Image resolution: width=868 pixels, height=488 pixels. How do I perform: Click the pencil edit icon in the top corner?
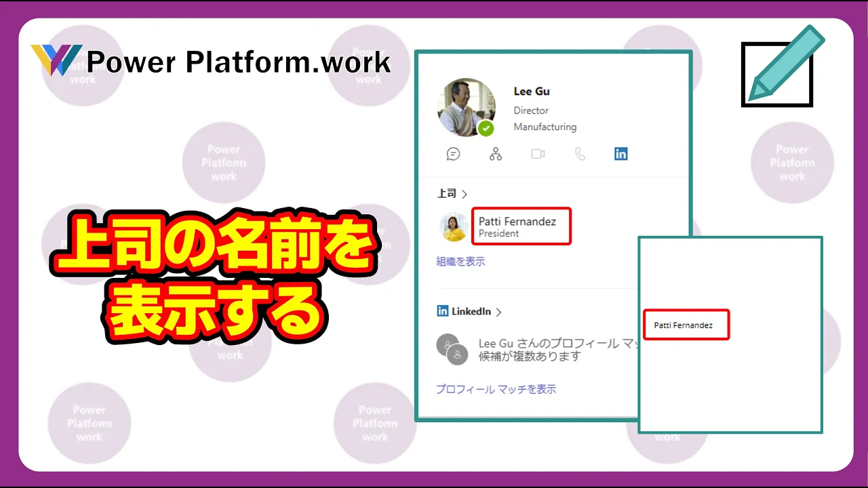(x=783, y=66)
